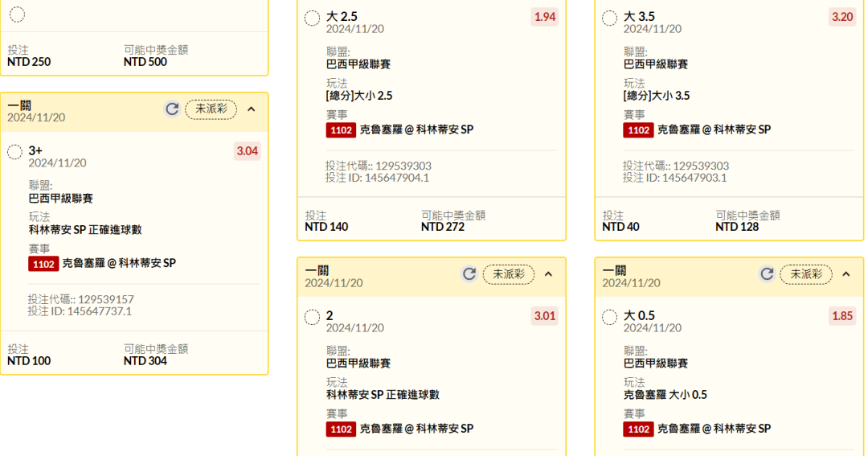Click 一關 header of the 3+ card

click(x=19, y=105)
